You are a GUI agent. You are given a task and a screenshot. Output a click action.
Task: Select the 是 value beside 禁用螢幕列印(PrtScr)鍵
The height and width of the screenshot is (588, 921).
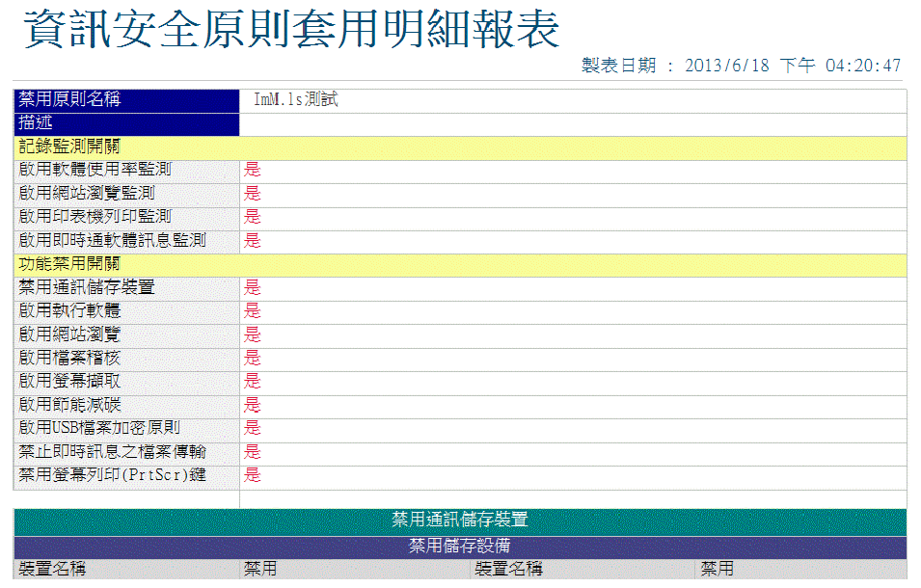(252, 475)
